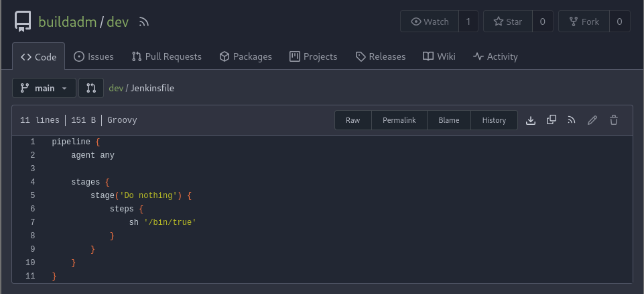
Task: Go to the Packages tab
Action: click(x=245, y=56)
